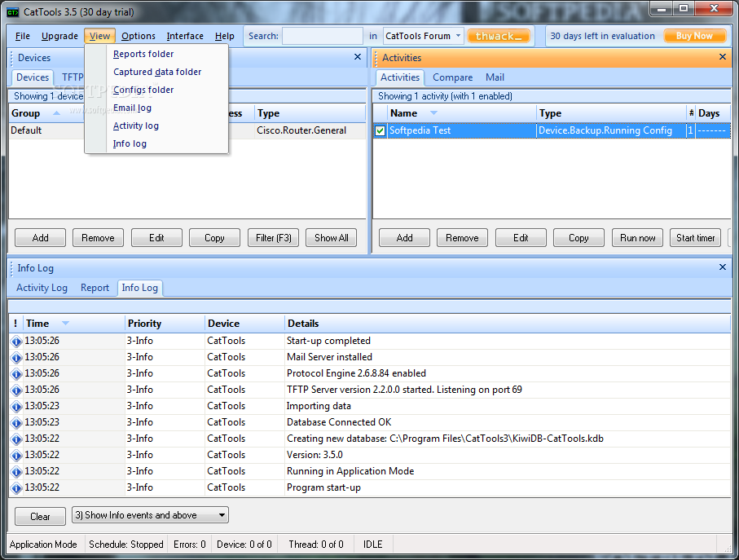The image size is (739, 560).
Task: Click the Details column header
Action: 508,324
